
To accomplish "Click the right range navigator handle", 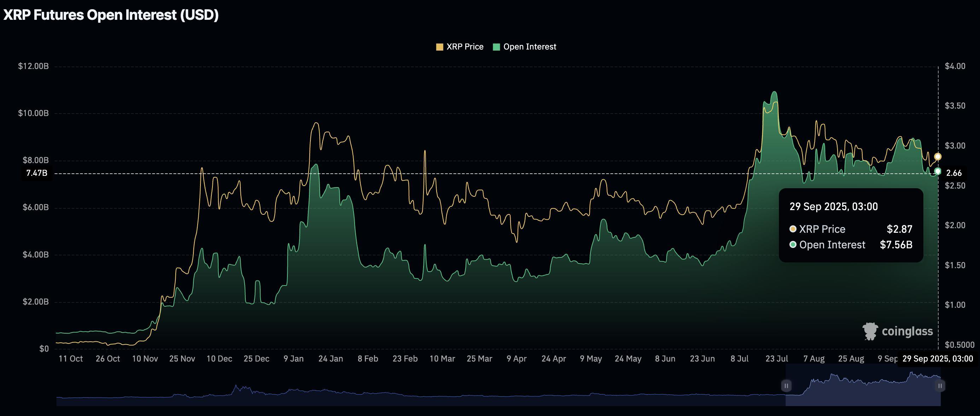I will point(940,386).
